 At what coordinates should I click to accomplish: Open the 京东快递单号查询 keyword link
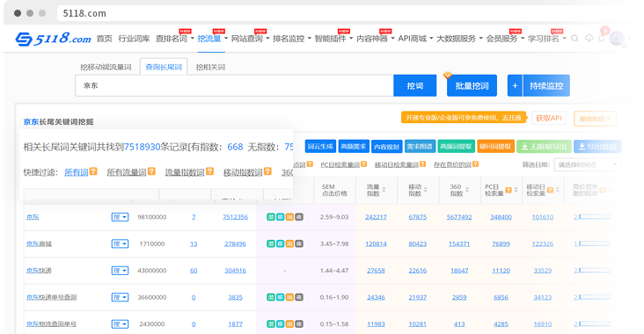(x=51, y=297)
